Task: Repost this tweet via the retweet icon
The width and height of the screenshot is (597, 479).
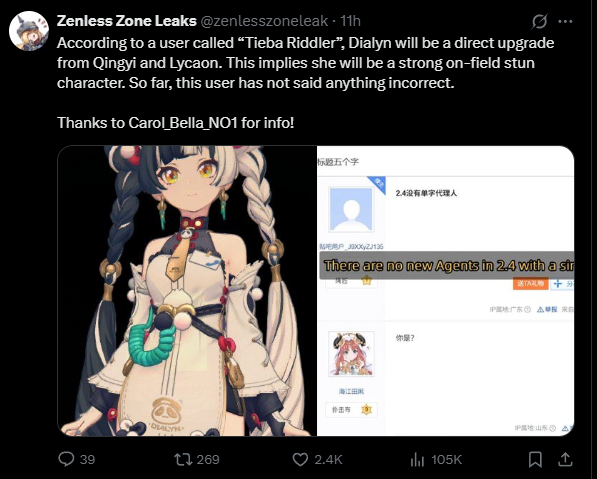Action: [x=182, y=459]
